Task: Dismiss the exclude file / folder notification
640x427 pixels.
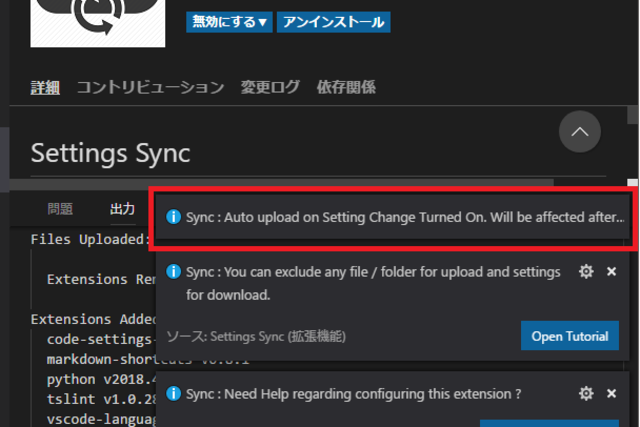Action: [x=611, y=271]
